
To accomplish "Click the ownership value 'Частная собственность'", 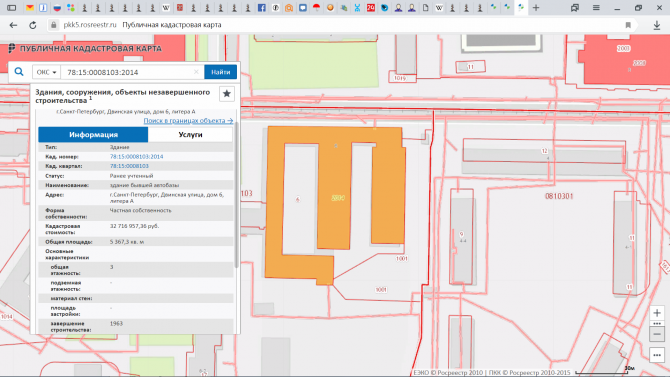I will click(141, 210).
